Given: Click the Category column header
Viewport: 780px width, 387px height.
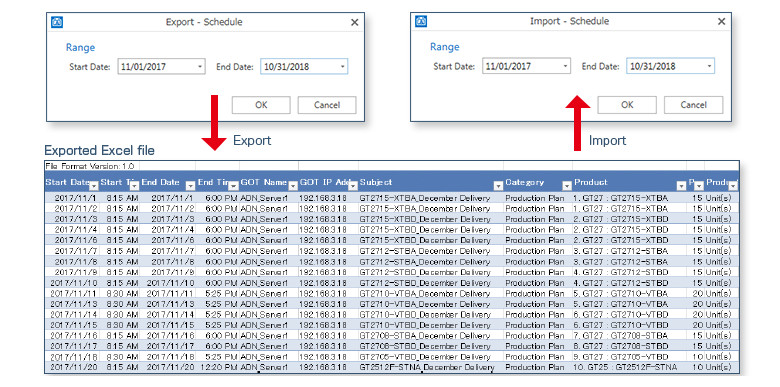Looking at the screenshot, I should [537, 182].
